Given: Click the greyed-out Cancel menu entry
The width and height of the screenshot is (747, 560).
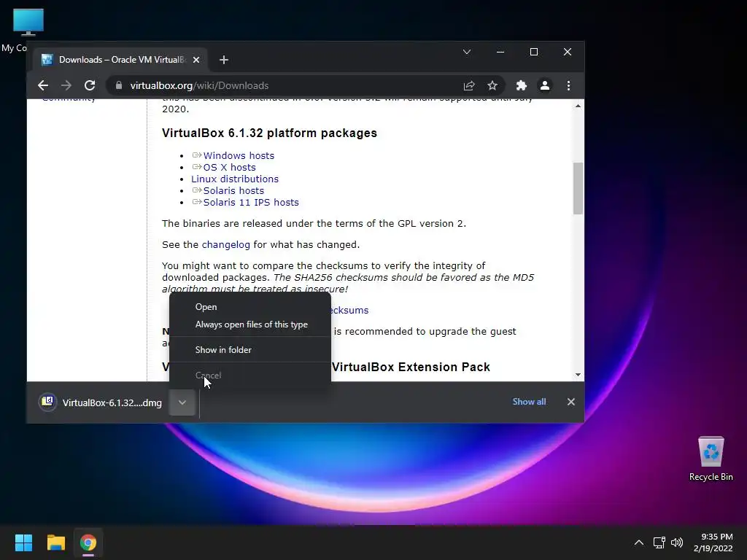Looking at the screenshot, I should click(x=250, y=376).
